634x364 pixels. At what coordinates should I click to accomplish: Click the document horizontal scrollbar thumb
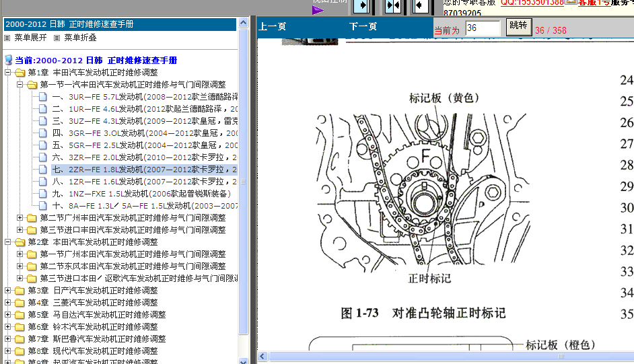(451, 357)
